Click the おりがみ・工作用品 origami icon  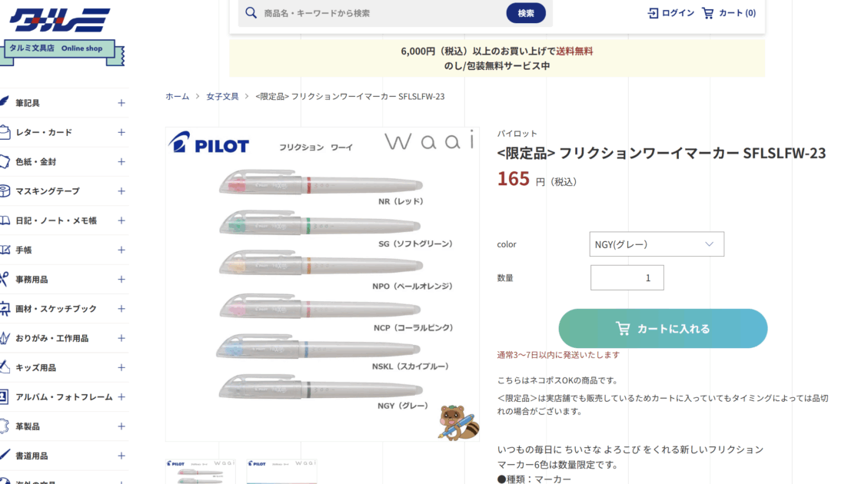[x=5, y=338]
